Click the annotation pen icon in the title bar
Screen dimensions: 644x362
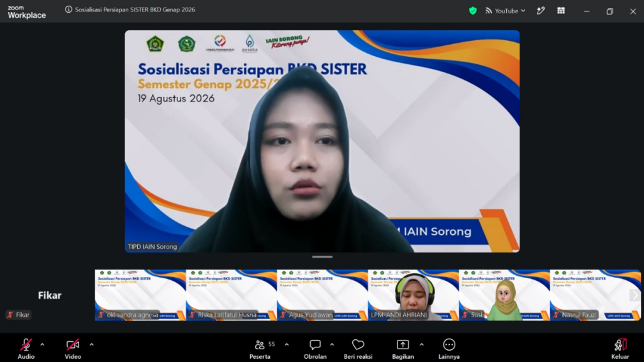(x=540, y=11)
